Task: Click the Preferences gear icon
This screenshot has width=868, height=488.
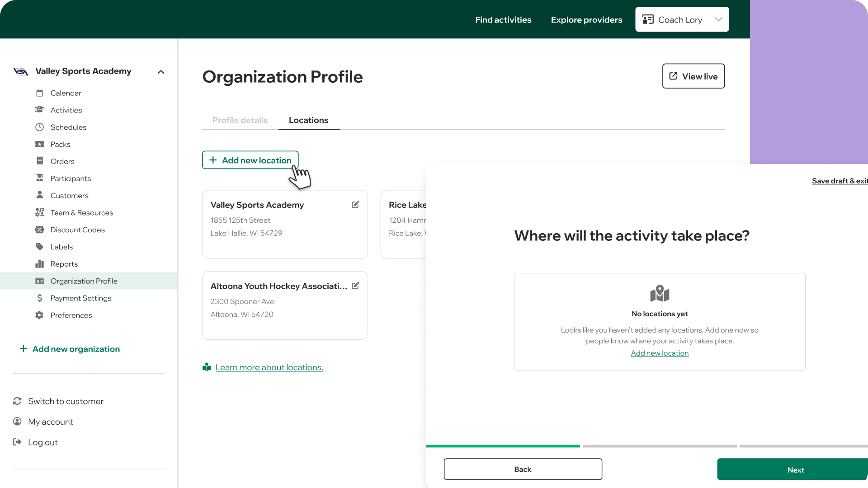Action: click(x=40, y=315)
